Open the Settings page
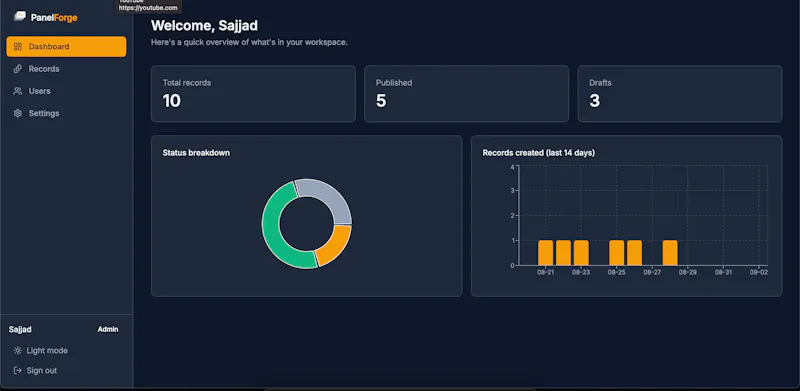 pyautogui.click(x=66, y=113)
